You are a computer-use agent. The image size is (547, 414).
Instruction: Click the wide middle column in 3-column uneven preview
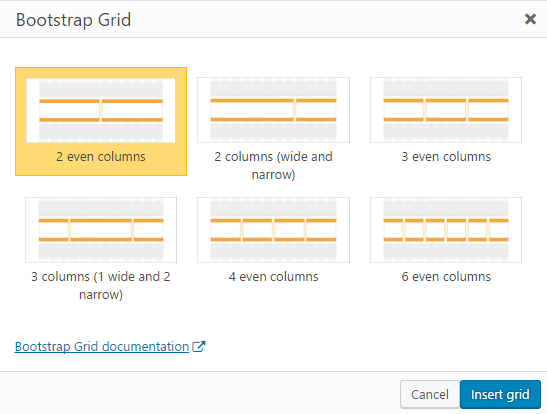101,230
